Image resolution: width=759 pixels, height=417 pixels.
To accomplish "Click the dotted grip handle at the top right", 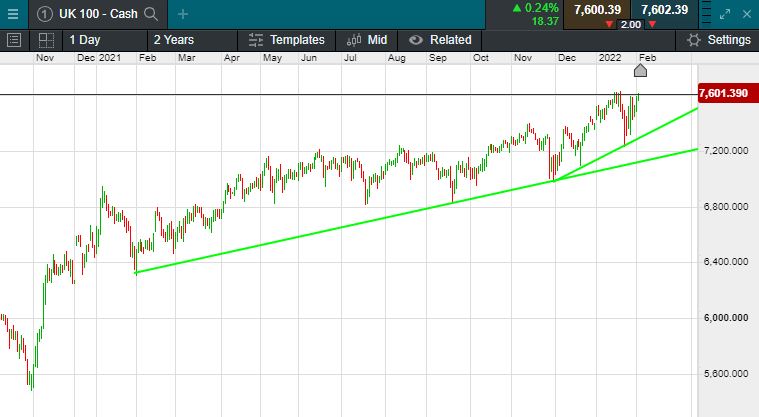I will coord(706,15).
